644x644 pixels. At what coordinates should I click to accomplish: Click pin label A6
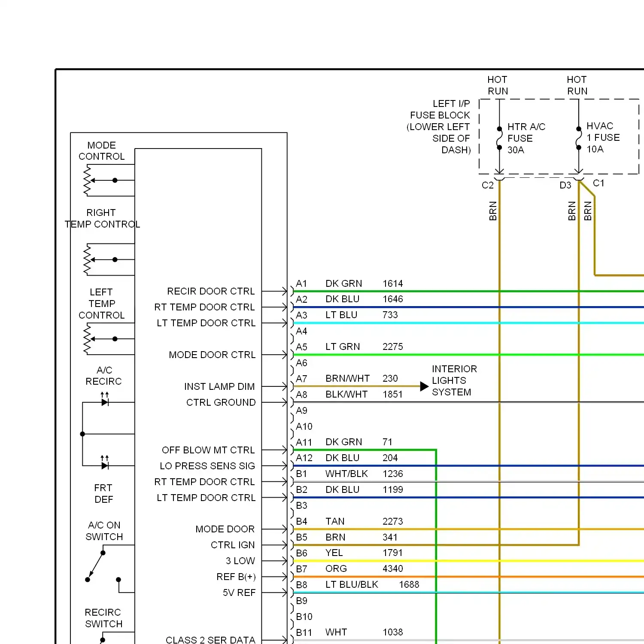301,363
